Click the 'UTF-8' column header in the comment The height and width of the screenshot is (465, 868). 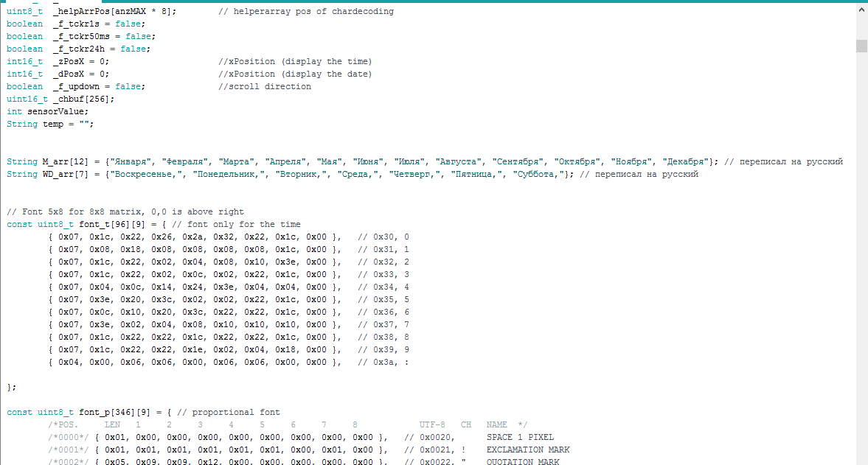click(432, 425)
